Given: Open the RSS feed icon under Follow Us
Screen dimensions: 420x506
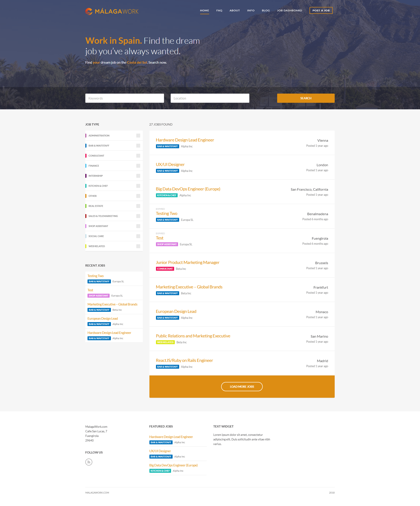Looking at the screenshot, I should 89,462.
